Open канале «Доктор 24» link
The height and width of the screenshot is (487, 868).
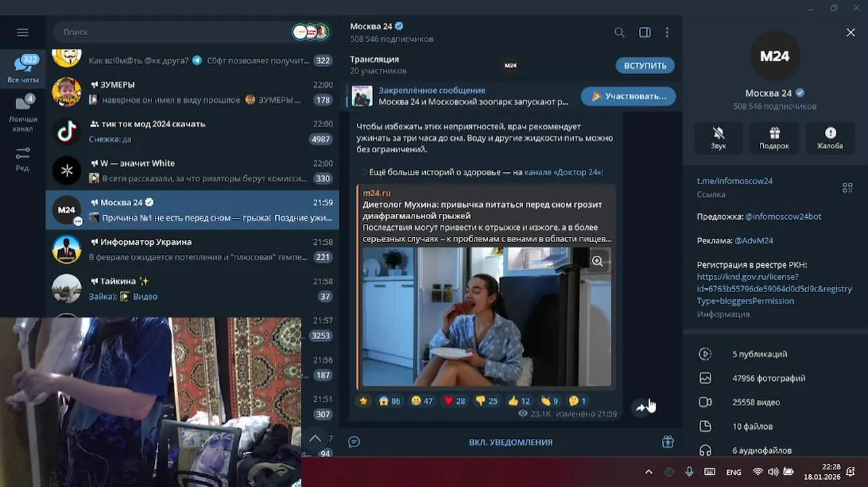click(563, 172)
